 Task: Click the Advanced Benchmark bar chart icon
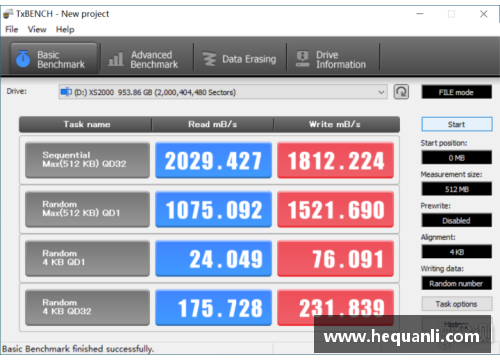coord(116,59)
